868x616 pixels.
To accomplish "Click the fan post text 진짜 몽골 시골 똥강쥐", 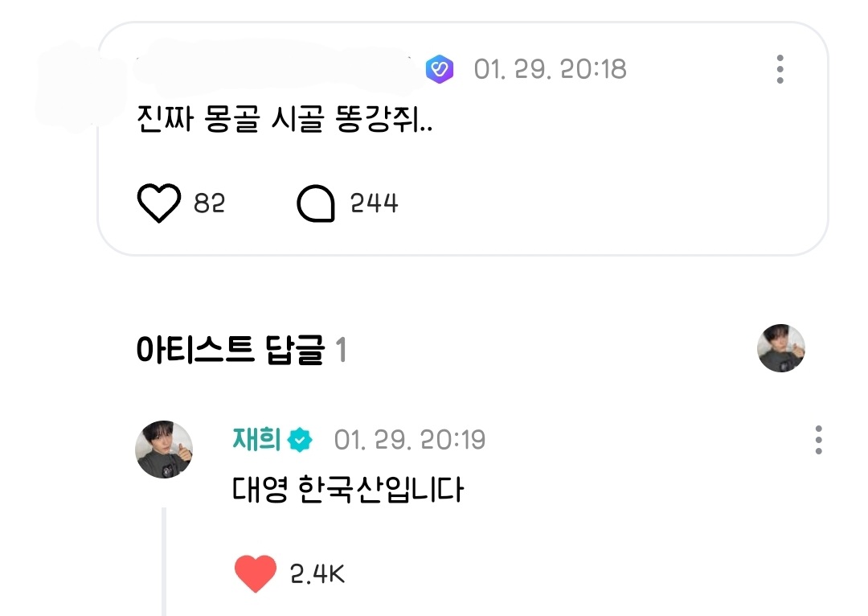I will point(285,118).
